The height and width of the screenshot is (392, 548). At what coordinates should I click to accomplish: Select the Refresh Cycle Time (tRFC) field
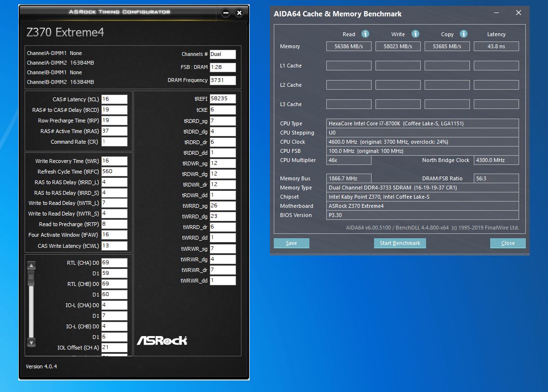point(114,171)
